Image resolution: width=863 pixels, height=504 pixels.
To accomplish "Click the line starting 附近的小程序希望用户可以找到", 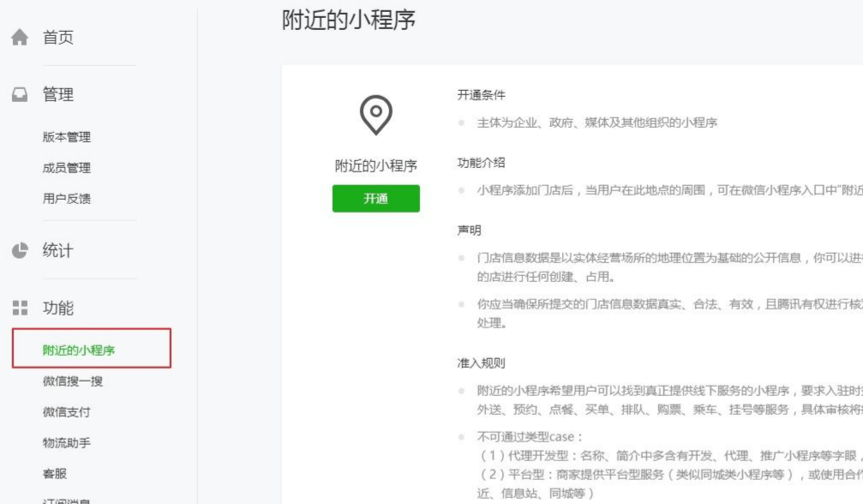I will pyautogui.click(x=670, y=391).
